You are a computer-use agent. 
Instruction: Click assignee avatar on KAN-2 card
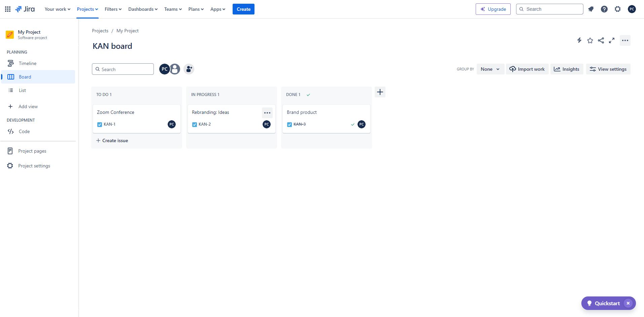(x=267, y=124)
